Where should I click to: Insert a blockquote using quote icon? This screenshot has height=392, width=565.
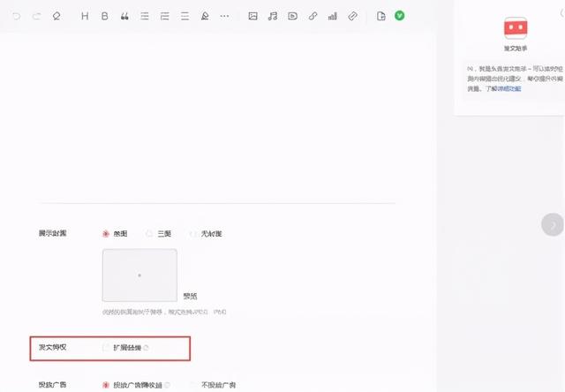coord(124,16)
